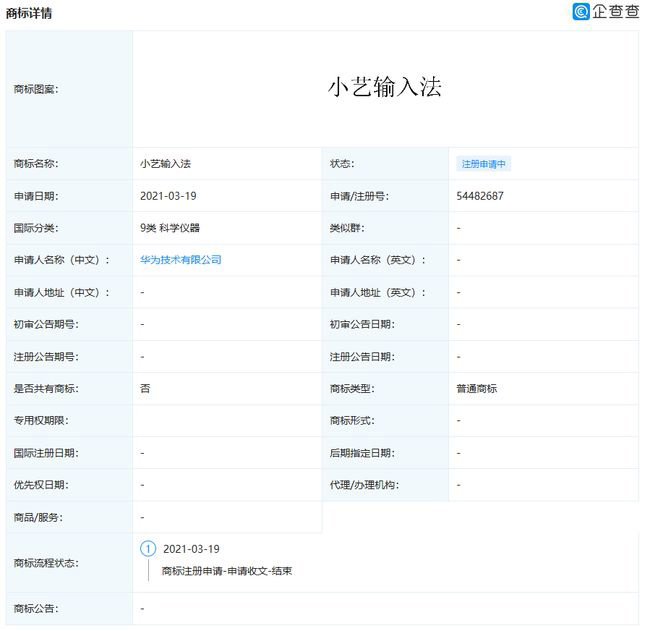The width and height of the screenshot is (650, 631).
Task: Click the 申请人名称（中文） label
Action: coord(62,260)
